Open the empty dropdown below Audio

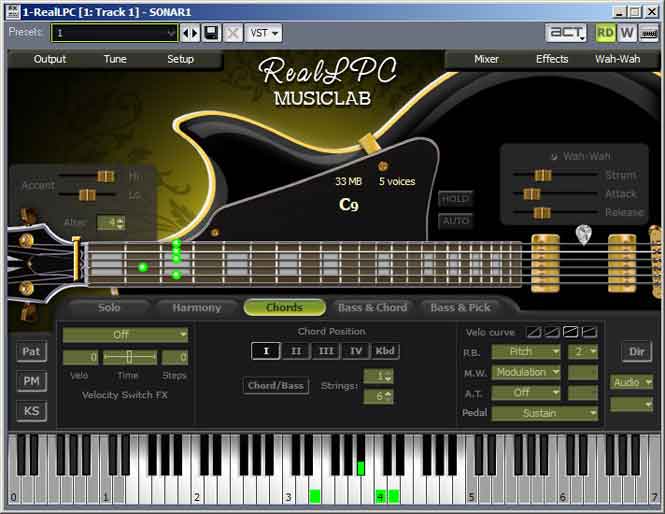[x=631, y=404]
